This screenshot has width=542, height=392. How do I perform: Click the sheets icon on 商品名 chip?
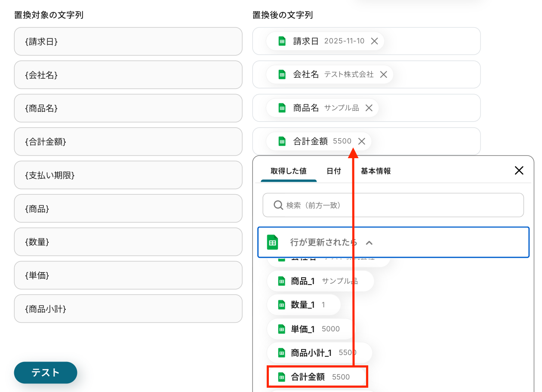(x=282, y=108)
